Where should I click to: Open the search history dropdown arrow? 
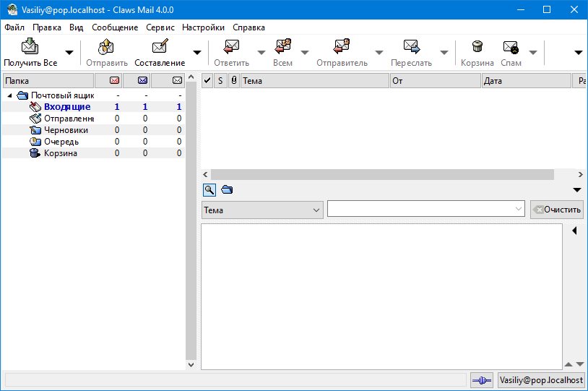[x=519, y=209]
